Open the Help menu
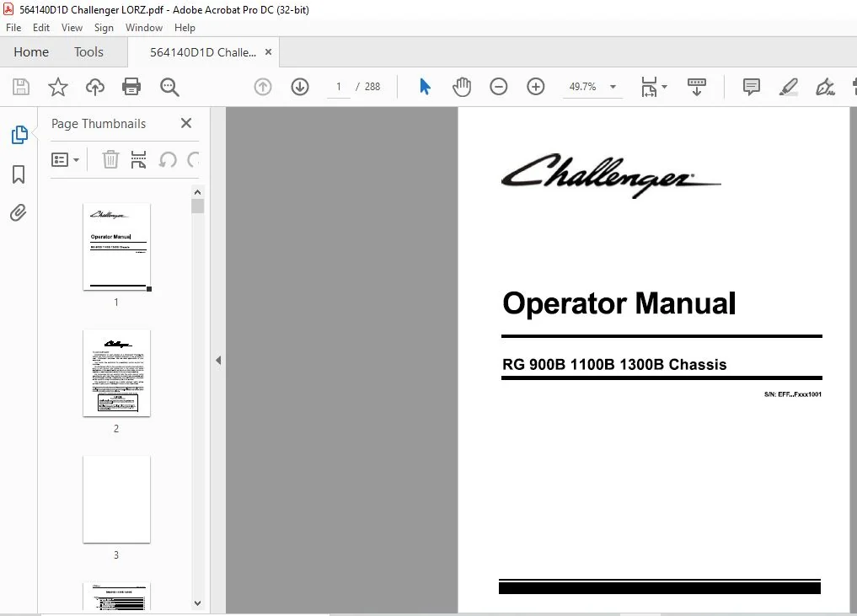The image size is (857, 616). [x=185, y=28]
